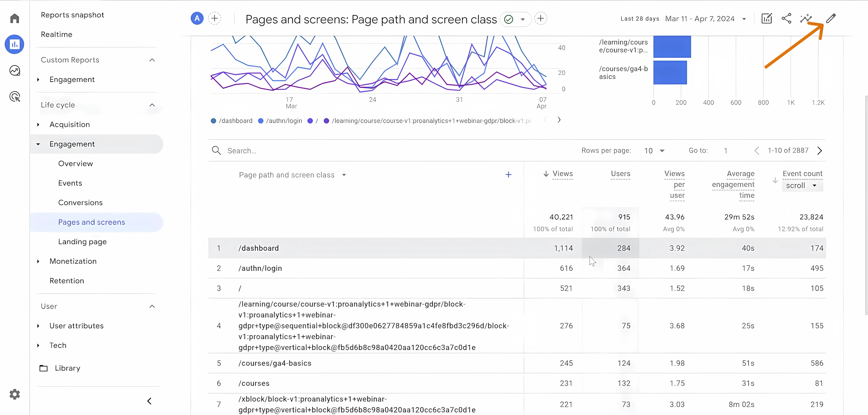Screen dimensions: 868x415
Task: Open the Reports icon in left rail
Action: [15, 44]
